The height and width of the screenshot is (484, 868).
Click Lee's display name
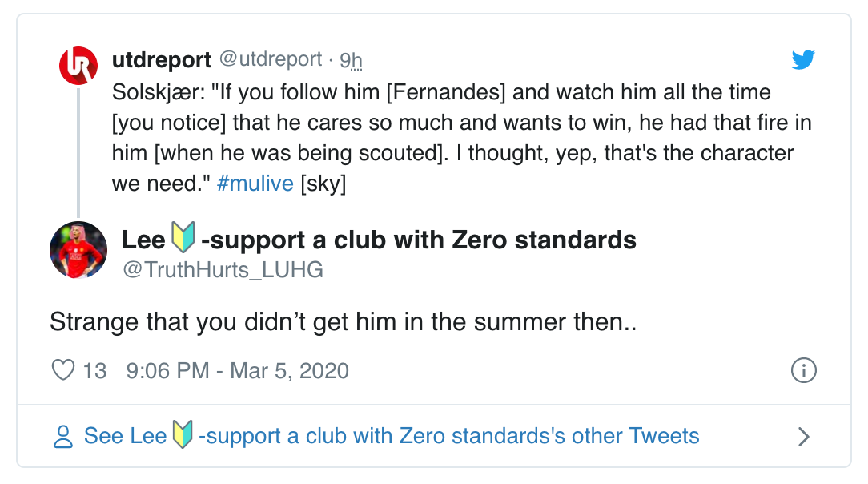pos(144,239)
